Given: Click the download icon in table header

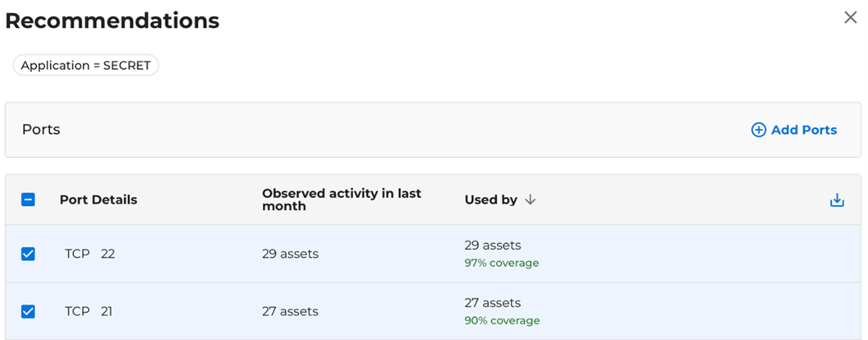Looking at the screenshot, I should [837, 200].
